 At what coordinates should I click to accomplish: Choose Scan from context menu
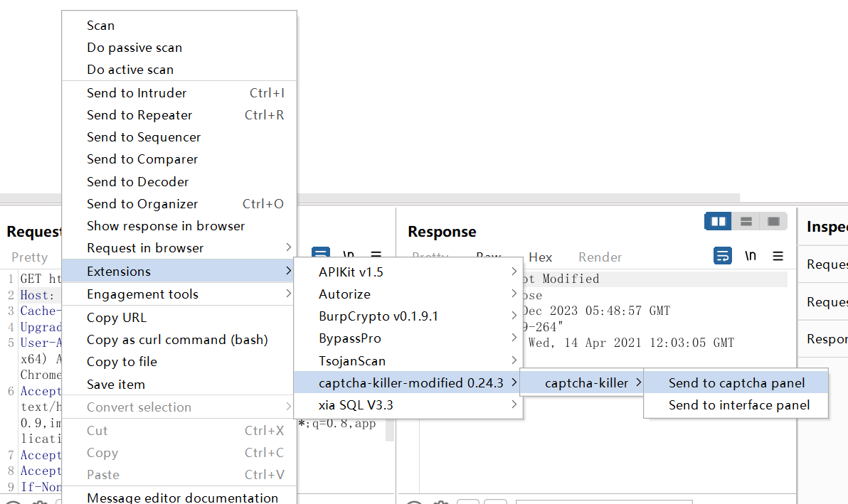click(x=179, y=26)
